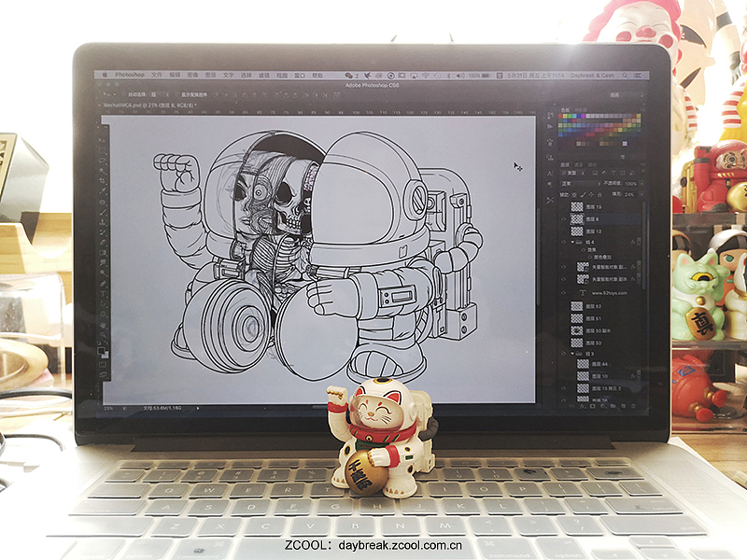The height and width of the screenshot is (560, 747).
Task: Pick the magenta swatch in first row
Action: tap(583, 116)
